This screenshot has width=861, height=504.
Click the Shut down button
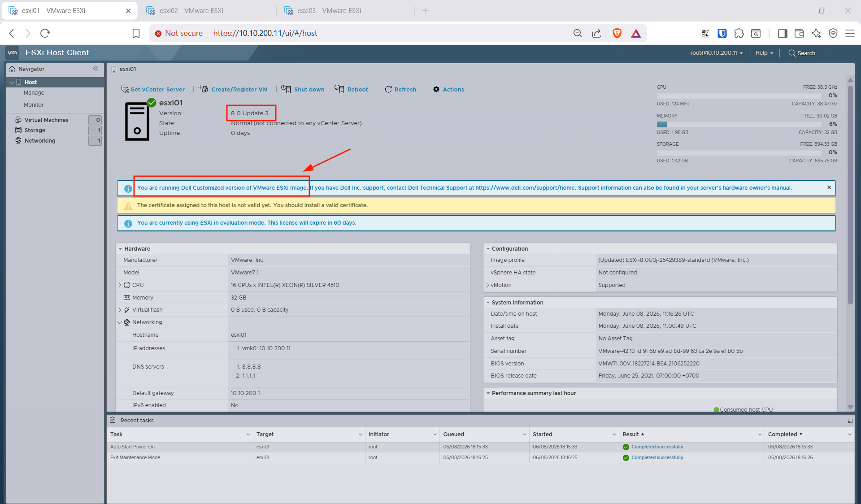point(303,89)
